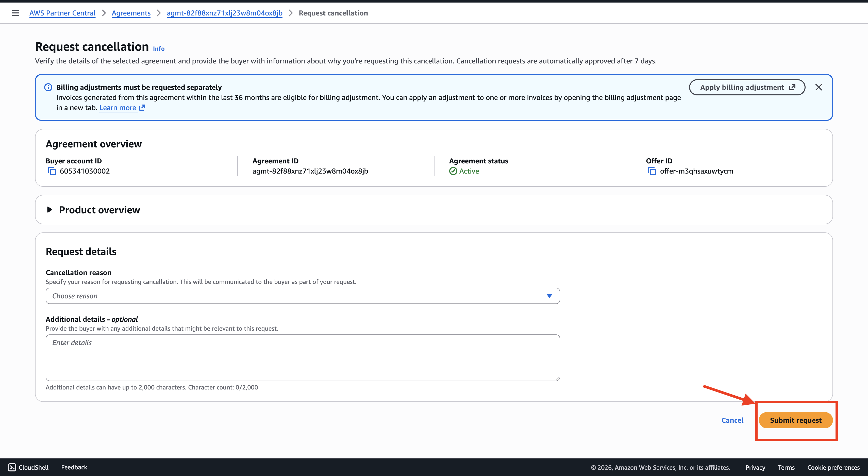
Task: Select the buyer account number 605341030002
Action: click(85, 171)
